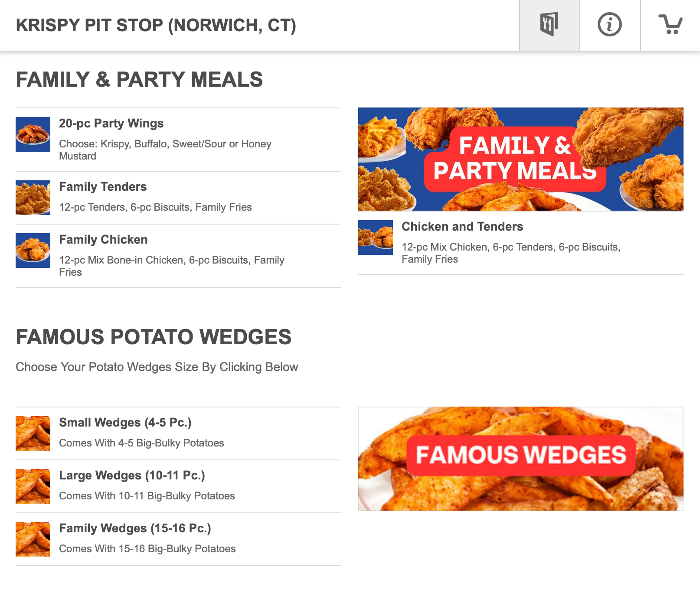This screenshot has height=593, width=700.
Task: Click the Family Wedges thumbnail image
Action: click(x=33, y=539)
